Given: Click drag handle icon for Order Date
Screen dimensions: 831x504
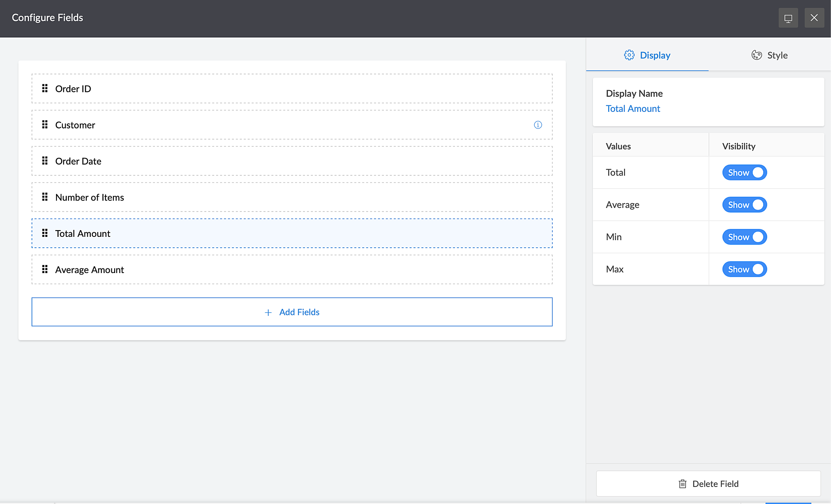Looking at the screenshot, I should pos(45,161).
